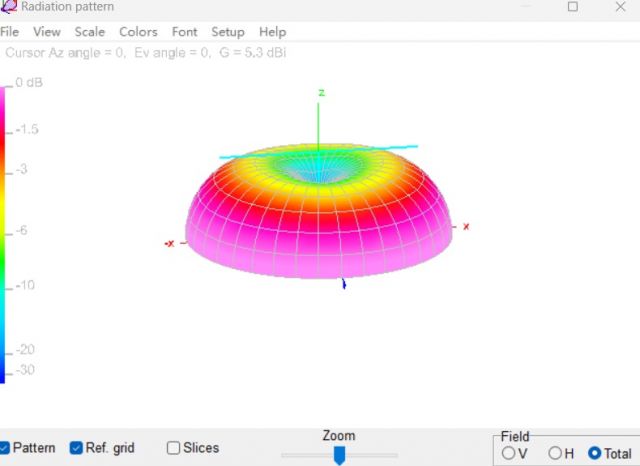Screen dimensions: 640x466
Task: Open the Help menu
Action: [273, 32]
